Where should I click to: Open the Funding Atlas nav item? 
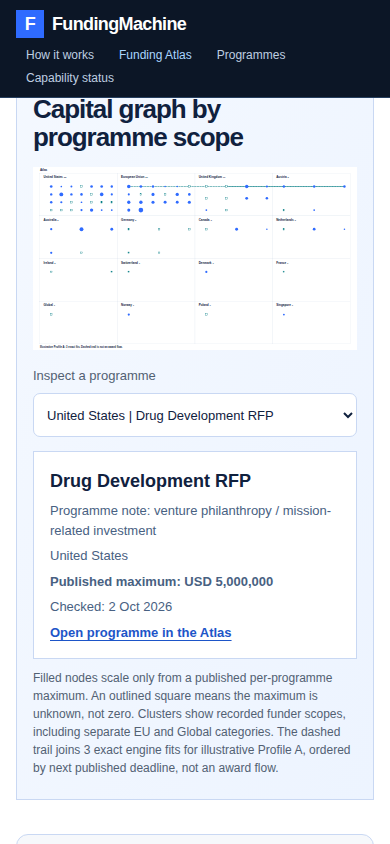pos(155,55)
